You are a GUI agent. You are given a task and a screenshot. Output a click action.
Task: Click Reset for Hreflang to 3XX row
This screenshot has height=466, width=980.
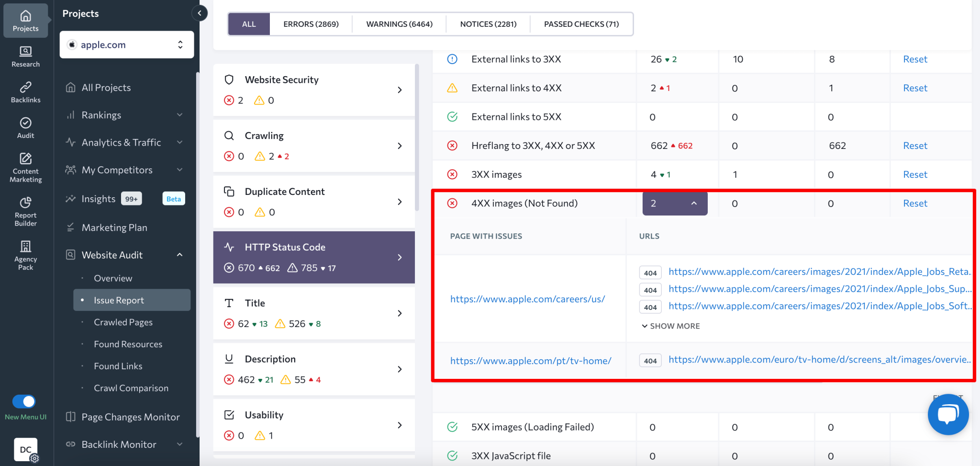click(x=914, y=146)
